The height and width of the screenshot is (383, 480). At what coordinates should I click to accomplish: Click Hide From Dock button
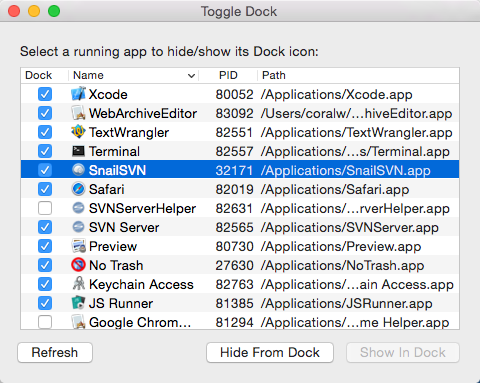tap(270, 352)
